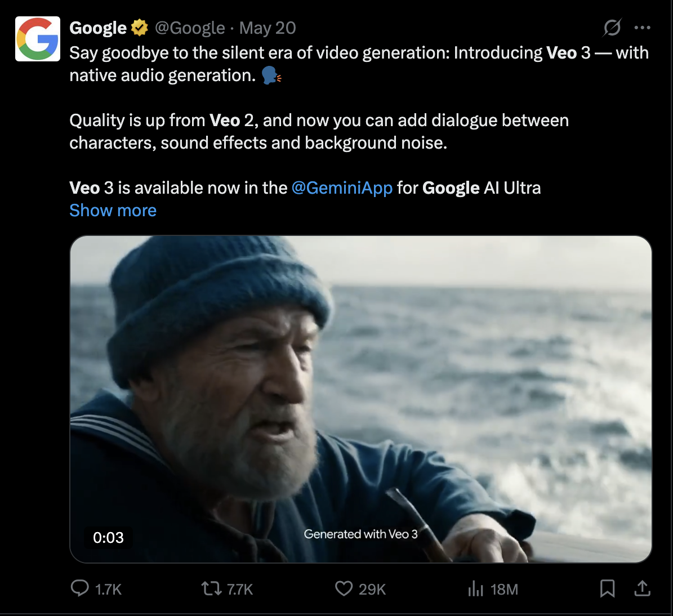Click the May 20 timestamp
673x616 pixels.
pos(268,28)
